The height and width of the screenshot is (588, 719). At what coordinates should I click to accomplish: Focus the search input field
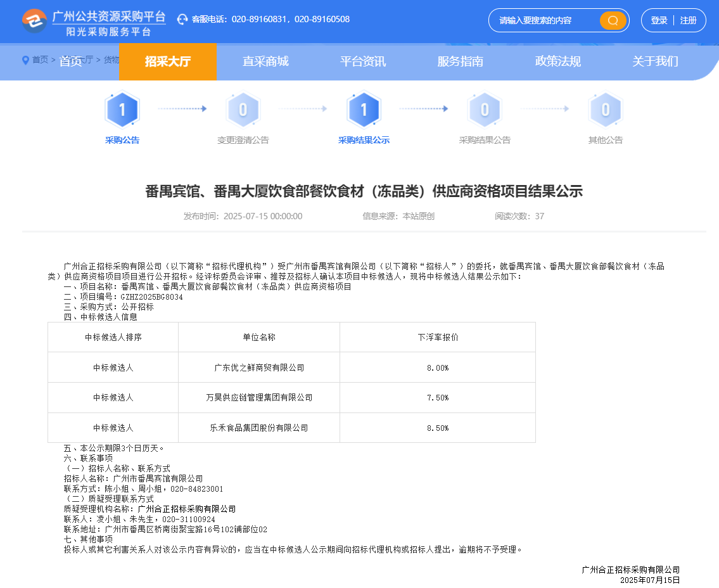point(545,20)
